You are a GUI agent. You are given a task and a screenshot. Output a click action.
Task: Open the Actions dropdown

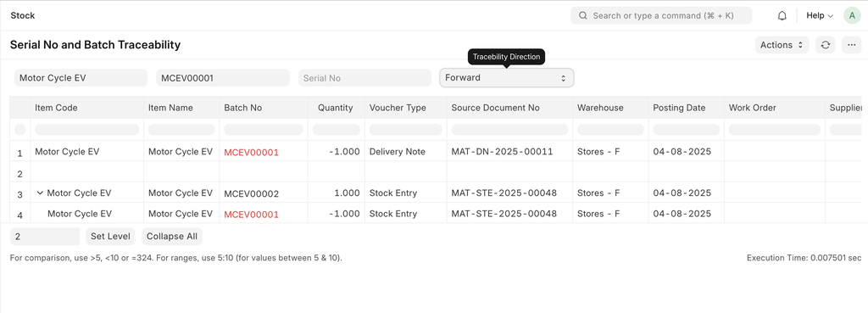tap(782, 45)
